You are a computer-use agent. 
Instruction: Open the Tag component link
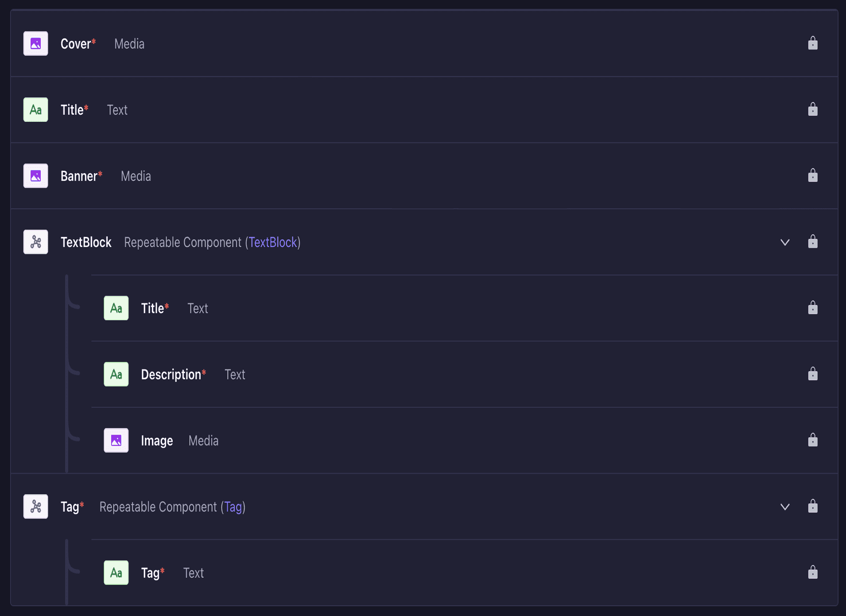pos(233,507)
